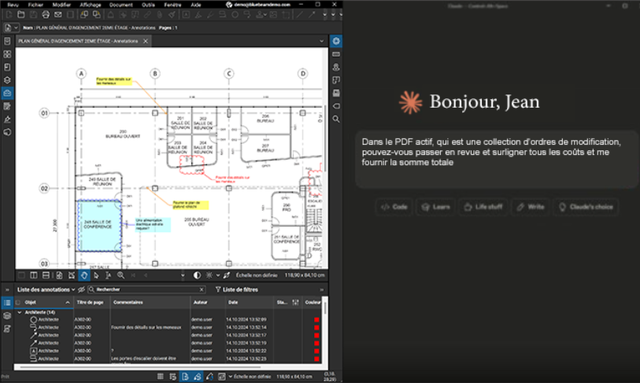Click the Liste de filtres button

(x=237, y=289)
